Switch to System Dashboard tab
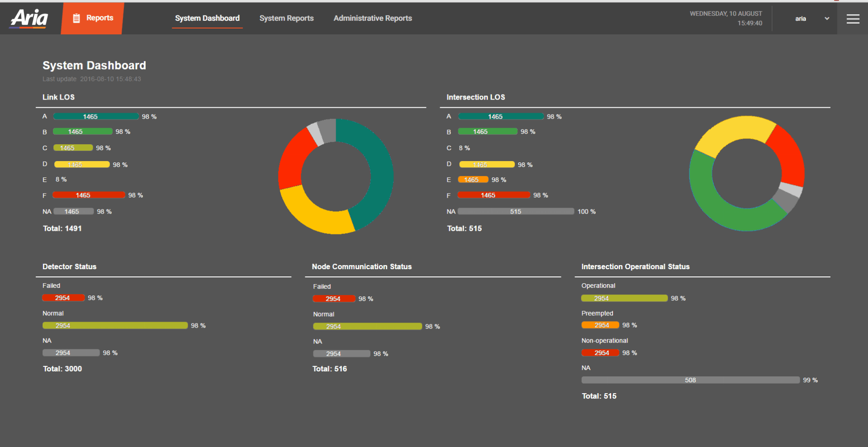Viewport: 868px width, 447px height. click(207, 18)
